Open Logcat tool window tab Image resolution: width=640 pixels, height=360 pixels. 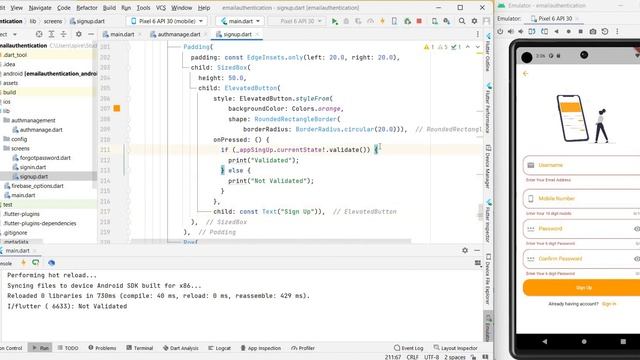[x=220, y=348]
